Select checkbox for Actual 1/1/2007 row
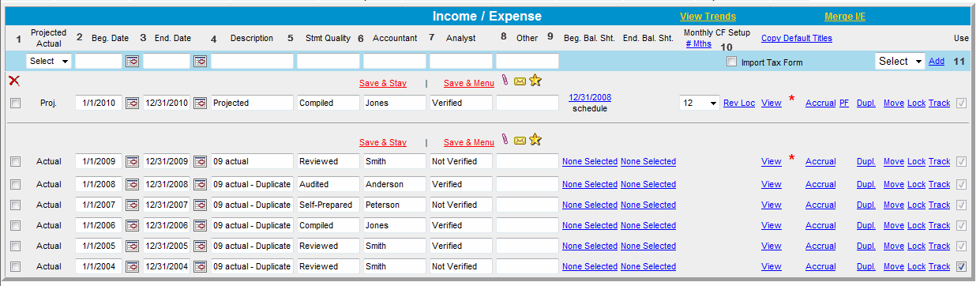Viewport: 980px width, 286px height. (x=16, y=205)
